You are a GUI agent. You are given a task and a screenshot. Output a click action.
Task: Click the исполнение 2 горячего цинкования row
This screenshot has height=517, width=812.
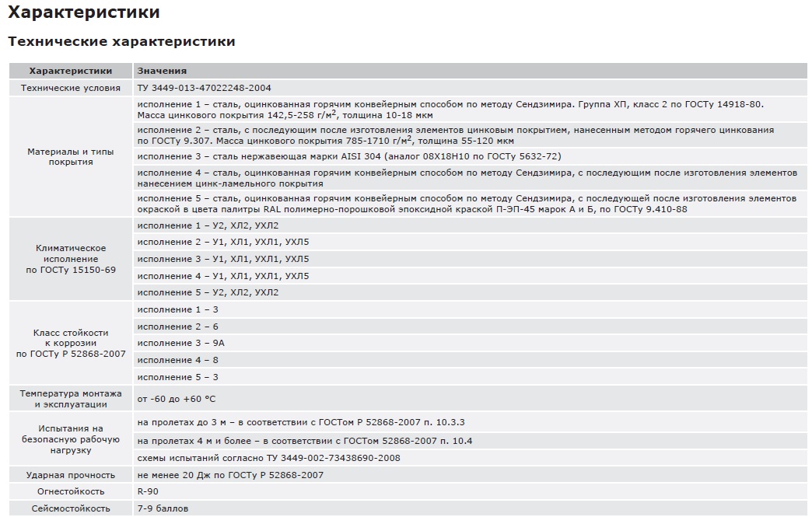471,135
